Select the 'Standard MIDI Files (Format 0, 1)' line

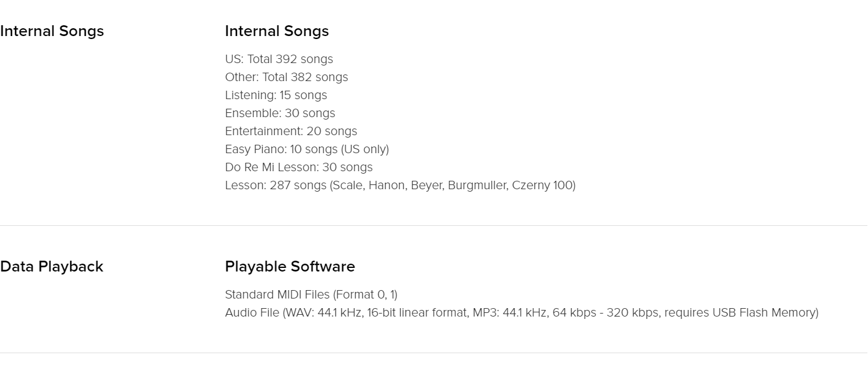[x=311, y=294]
